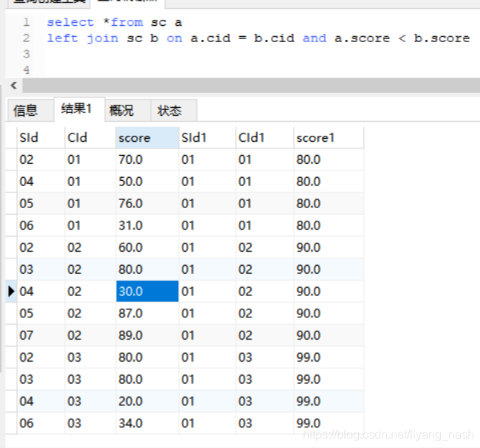Viewport: 480px width, 448px height.
Task: Click the 'left join' keyword on line 2
Action: click(x=83, y=38)
